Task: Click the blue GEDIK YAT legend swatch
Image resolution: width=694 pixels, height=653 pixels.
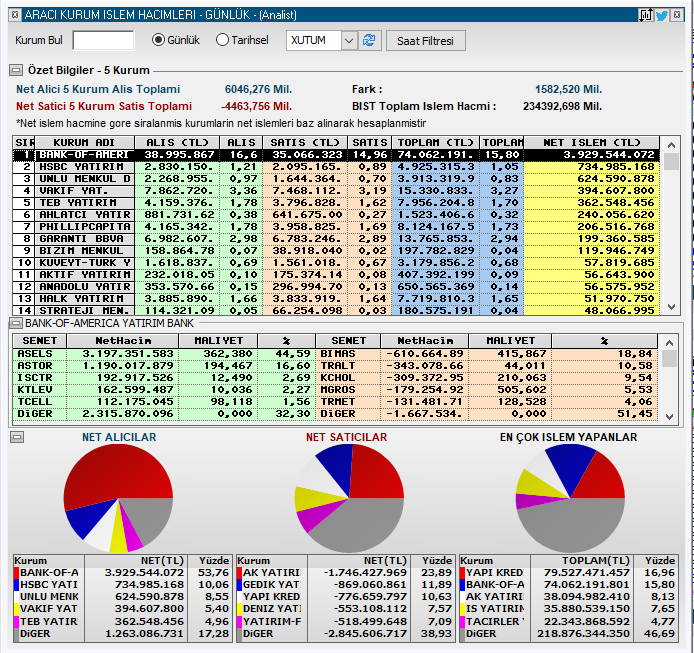Action: coord(239,585)
